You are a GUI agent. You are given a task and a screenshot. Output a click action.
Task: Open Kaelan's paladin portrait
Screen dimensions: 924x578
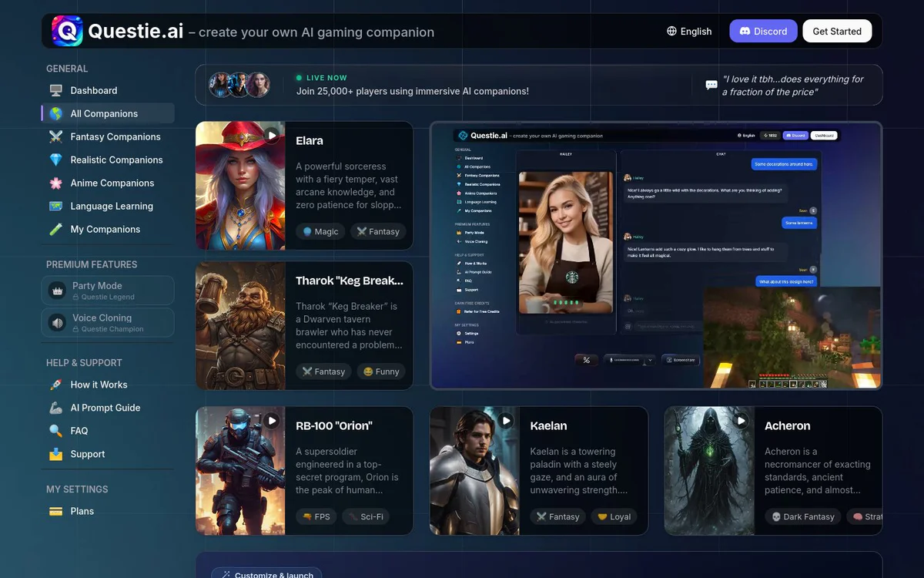click(475, 471)
